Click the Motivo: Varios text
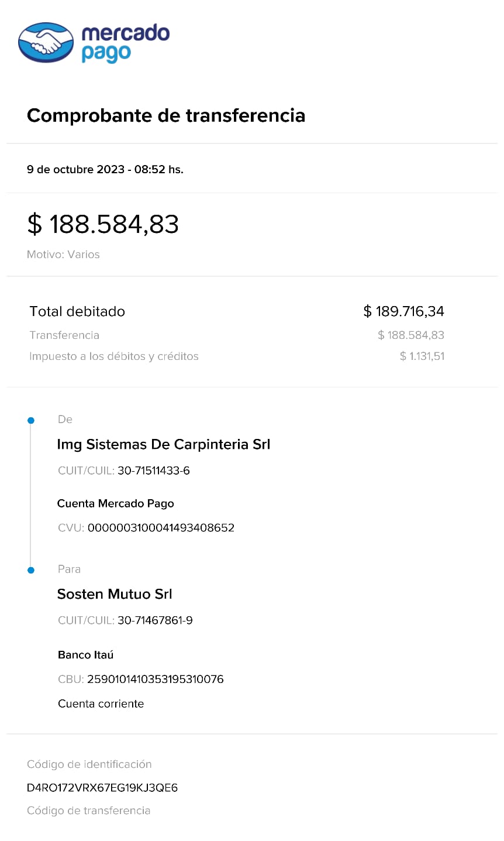Viewport: 504px width, 841px height. (x=63, y=255)
